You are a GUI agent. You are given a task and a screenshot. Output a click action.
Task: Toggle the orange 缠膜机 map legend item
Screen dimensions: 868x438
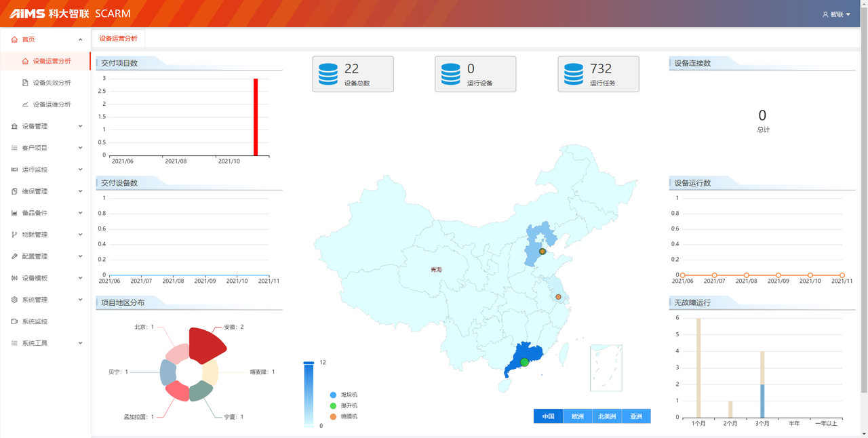coord(333,416)
